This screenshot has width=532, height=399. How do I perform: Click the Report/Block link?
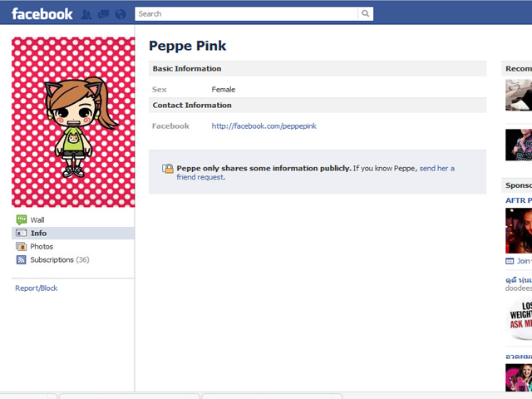point(37,288)
